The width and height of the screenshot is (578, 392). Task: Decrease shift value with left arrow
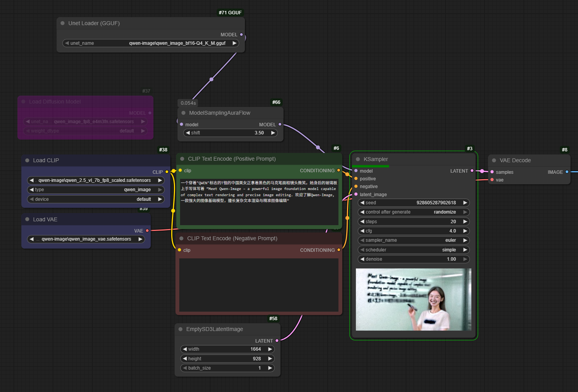[x=188, y=133]
